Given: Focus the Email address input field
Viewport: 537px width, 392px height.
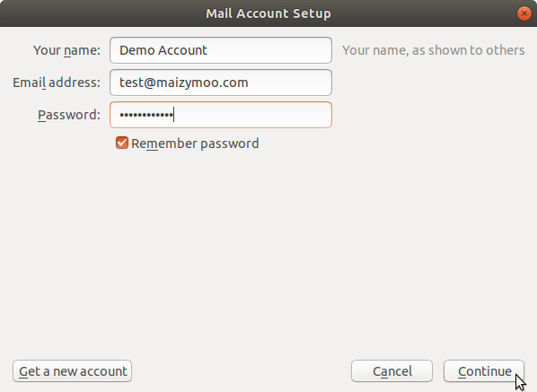Looking at the screenshot, I should click(x=221, y=83).
